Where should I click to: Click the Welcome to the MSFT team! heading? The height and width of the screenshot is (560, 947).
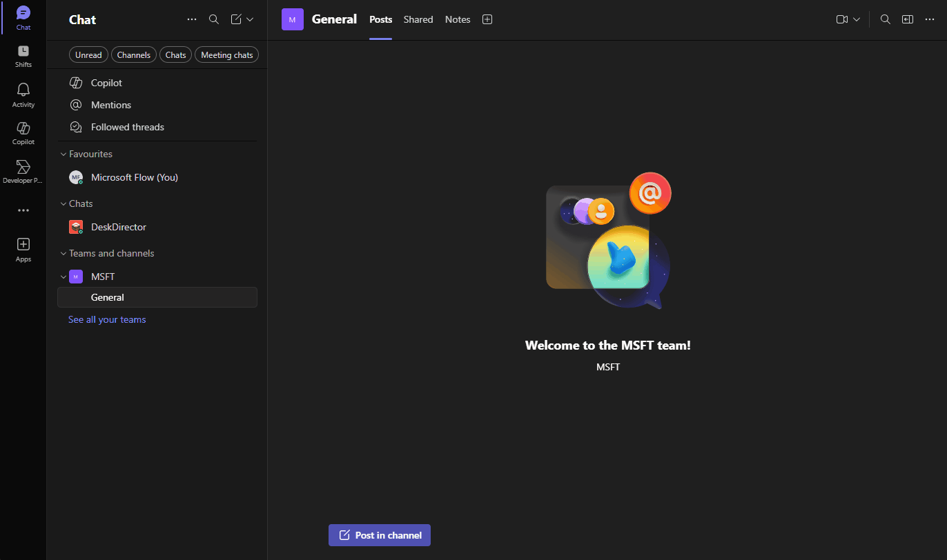click(608, 346)
